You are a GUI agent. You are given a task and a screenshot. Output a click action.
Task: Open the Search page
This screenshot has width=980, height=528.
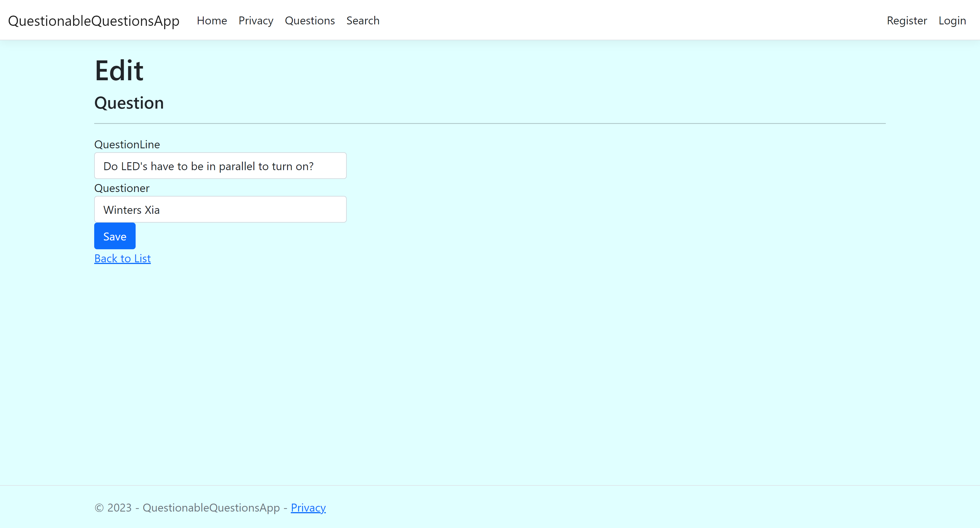(363, 20)
